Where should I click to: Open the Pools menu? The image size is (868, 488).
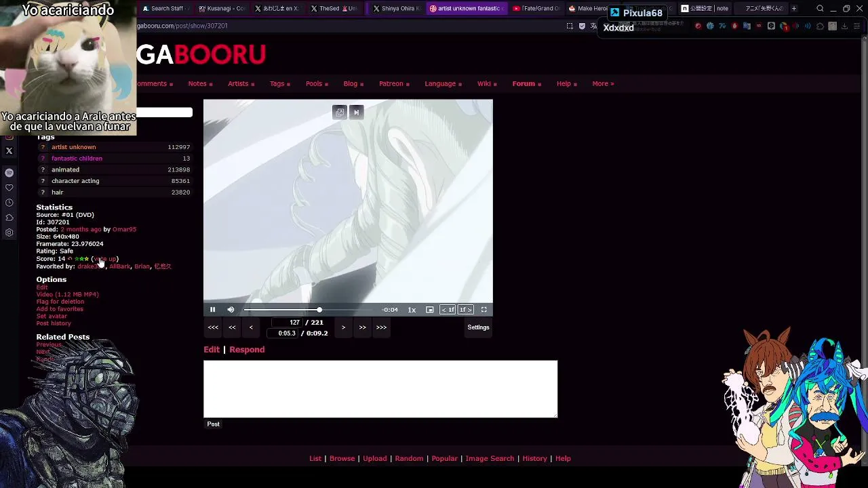click(x=317, y=84)
